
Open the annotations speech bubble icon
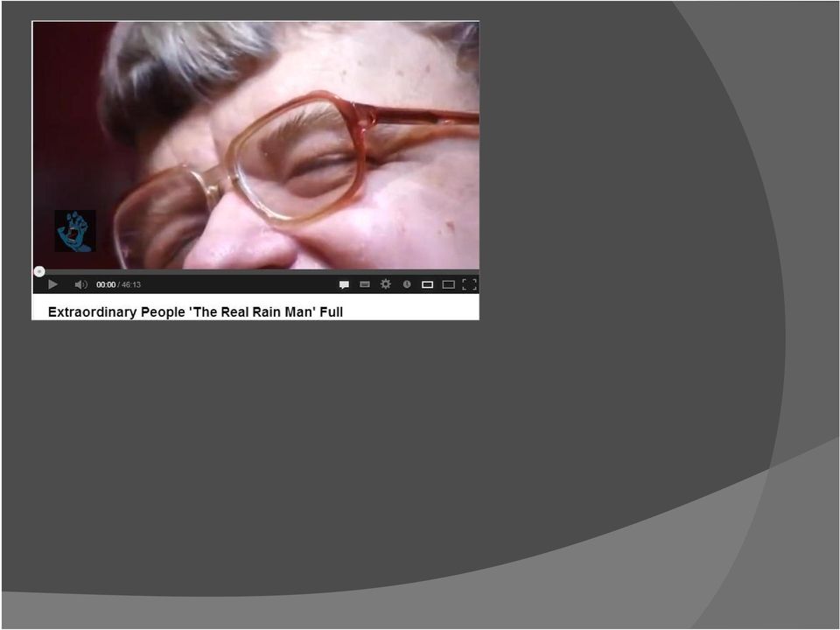tap(344, 284)
